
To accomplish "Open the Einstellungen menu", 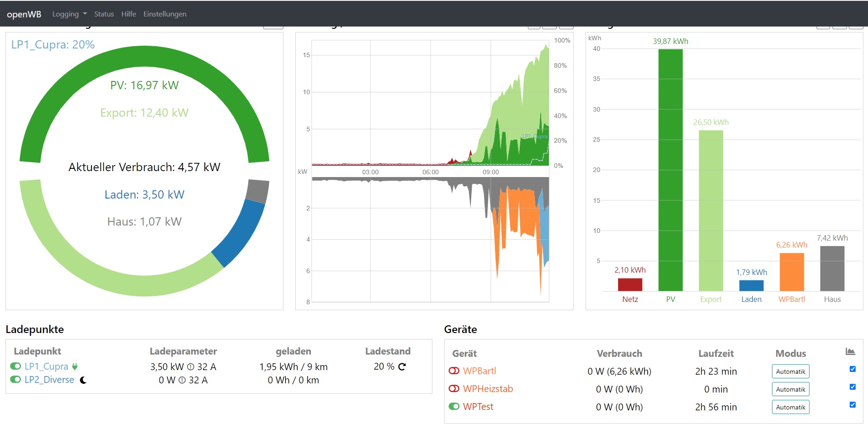I will (x=165, y=14).
